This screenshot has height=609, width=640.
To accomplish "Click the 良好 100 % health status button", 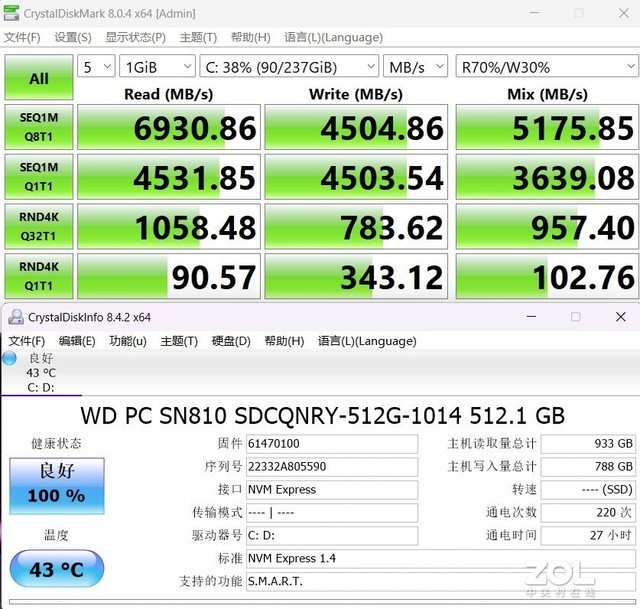I will pyautogui.click(x=57, y=486).
